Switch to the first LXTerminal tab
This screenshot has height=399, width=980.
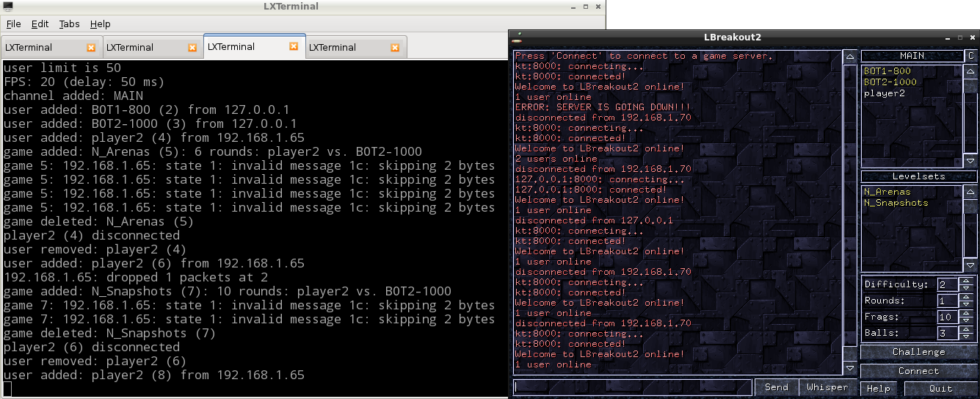tap(51, 47)
